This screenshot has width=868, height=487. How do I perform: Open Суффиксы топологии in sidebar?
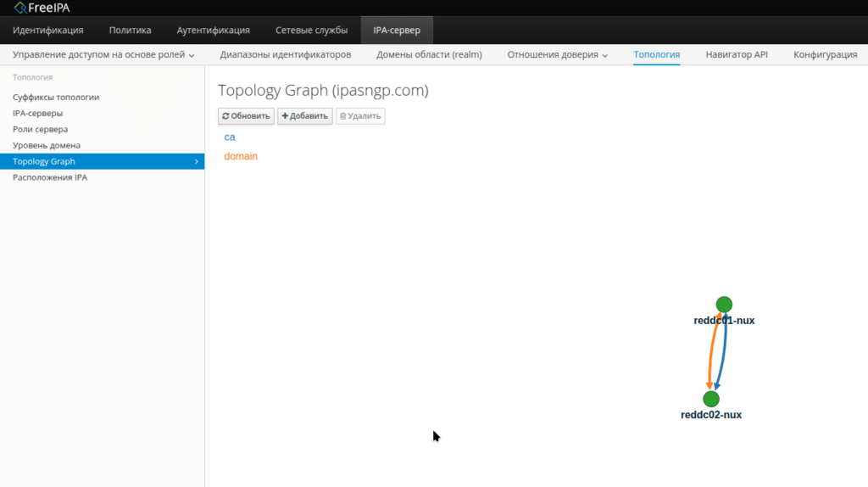[x=56, y=98]
